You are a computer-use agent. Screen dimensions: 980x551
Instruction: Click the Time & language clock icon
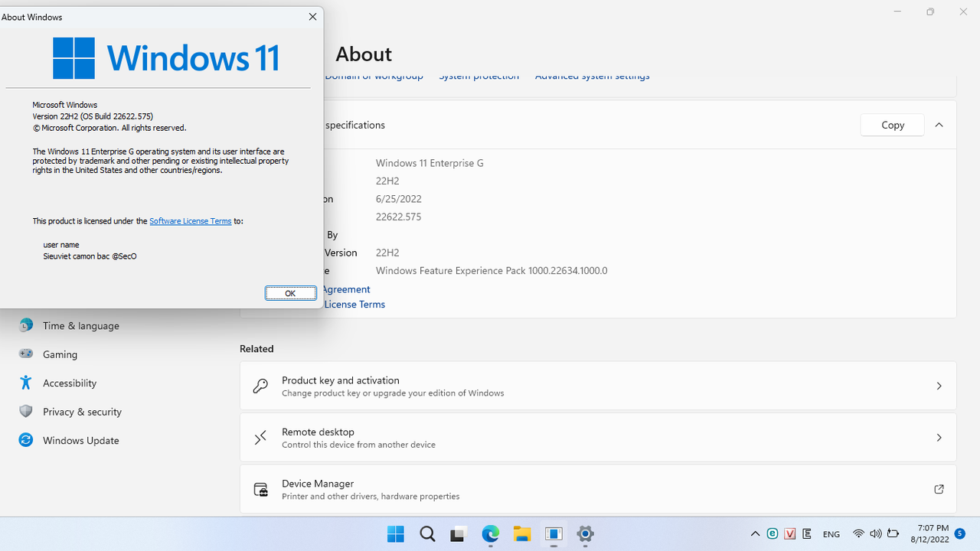(x=26, y=325)
